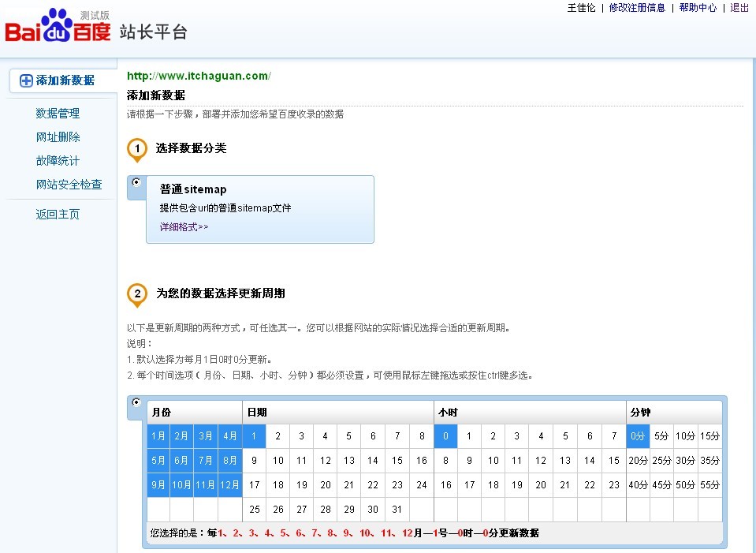Screen dimensions: 756x553
Task: Click the plus icon beside 添加新数据
Action: point(26,80)
